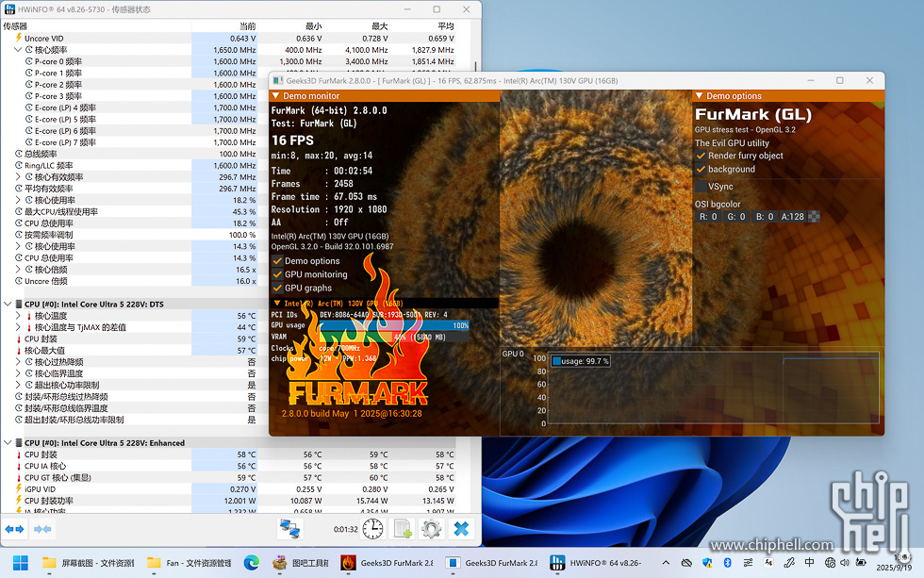This screenshot has width=924, height=578.
Task: Expand 超出核心功率限制 row
Action: [x=18, y=385]
